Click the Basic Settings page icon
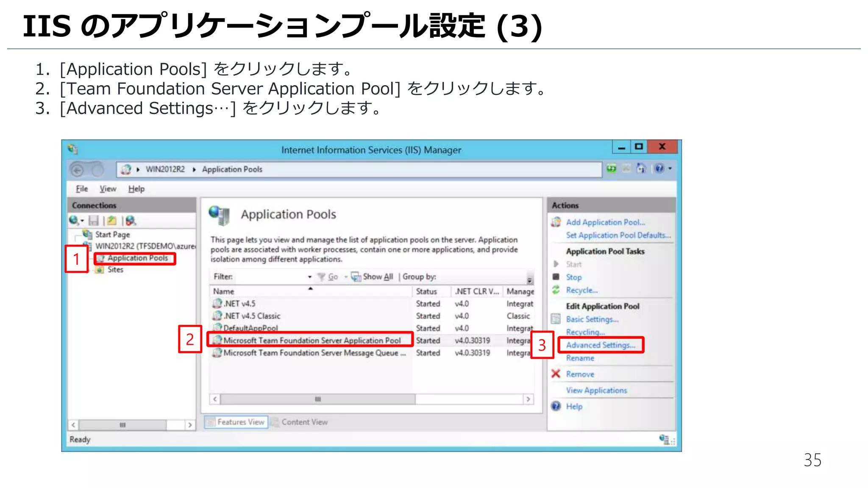The height and width of the screenshot is (488, 868). (556, 319)
